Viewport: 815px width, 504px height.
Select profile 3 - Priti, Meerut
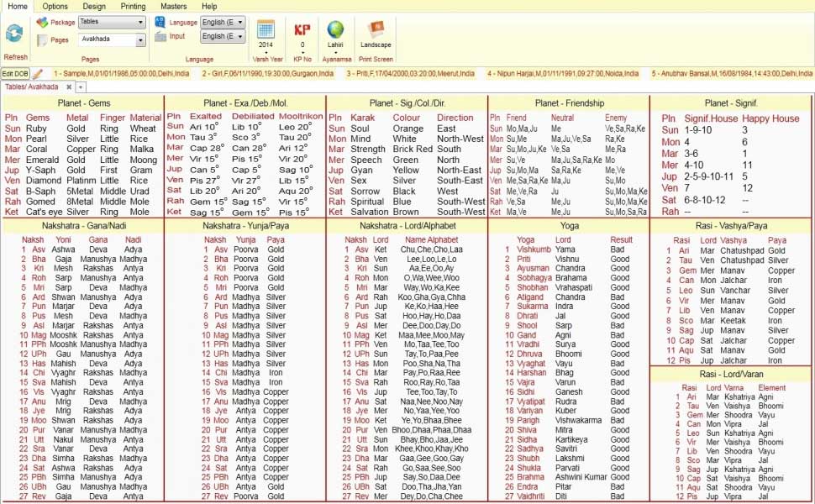click(411, 74)
